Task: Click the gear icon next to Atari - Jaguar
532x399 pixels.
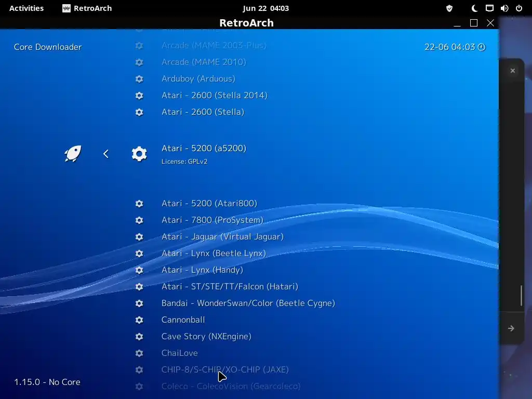Action: [139, 236]
